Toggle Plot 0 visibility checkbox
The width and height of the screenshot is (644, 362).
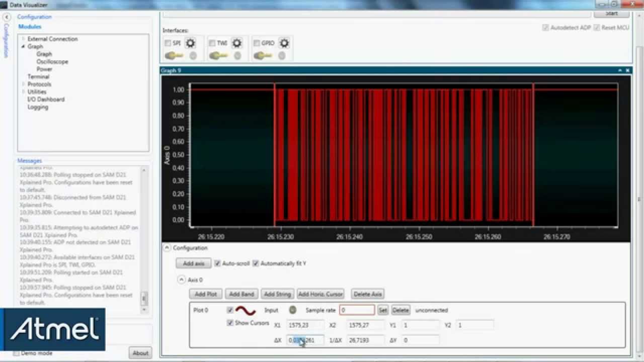pyautogui.click(x=230, y=310)
